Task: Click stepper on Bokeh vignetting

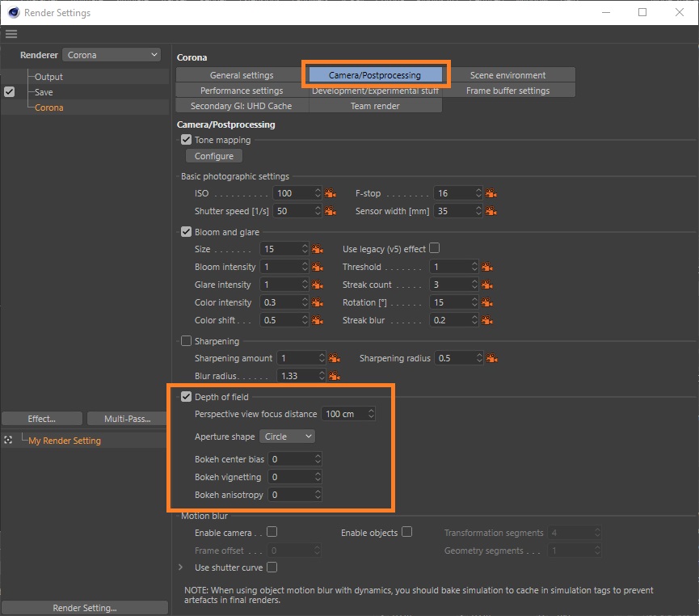Action: 318,477
